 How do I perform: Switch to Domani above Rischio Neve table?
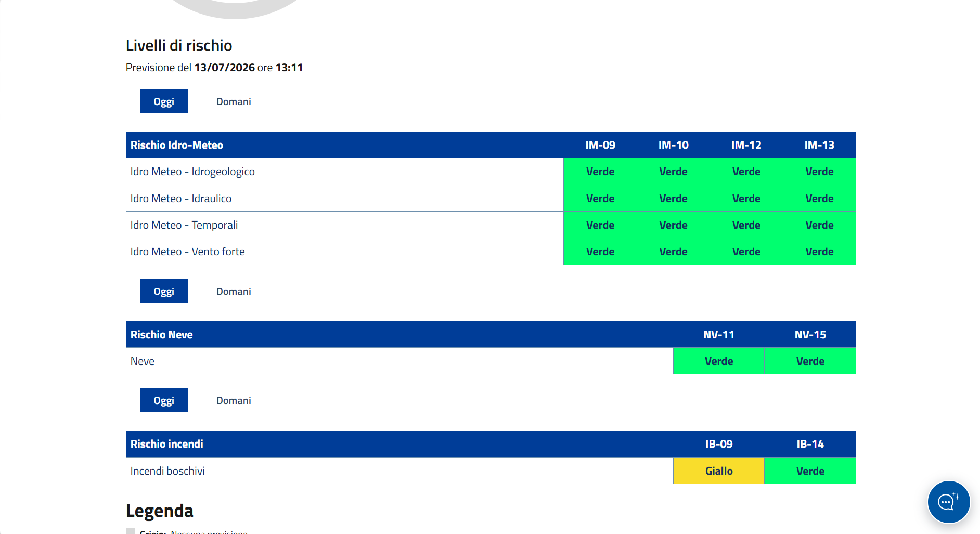234,291
